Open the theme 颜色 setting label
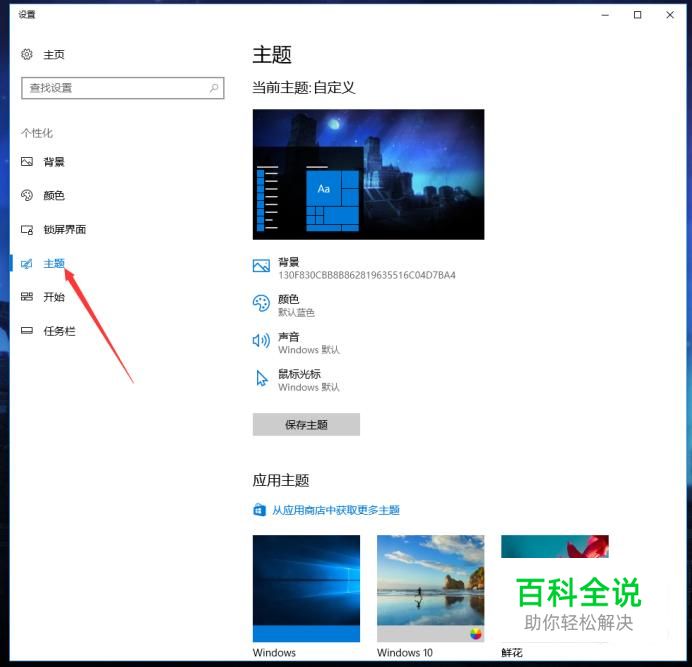Image resolution: width=692 pixels, height=667 pixels. coord(289,299)
